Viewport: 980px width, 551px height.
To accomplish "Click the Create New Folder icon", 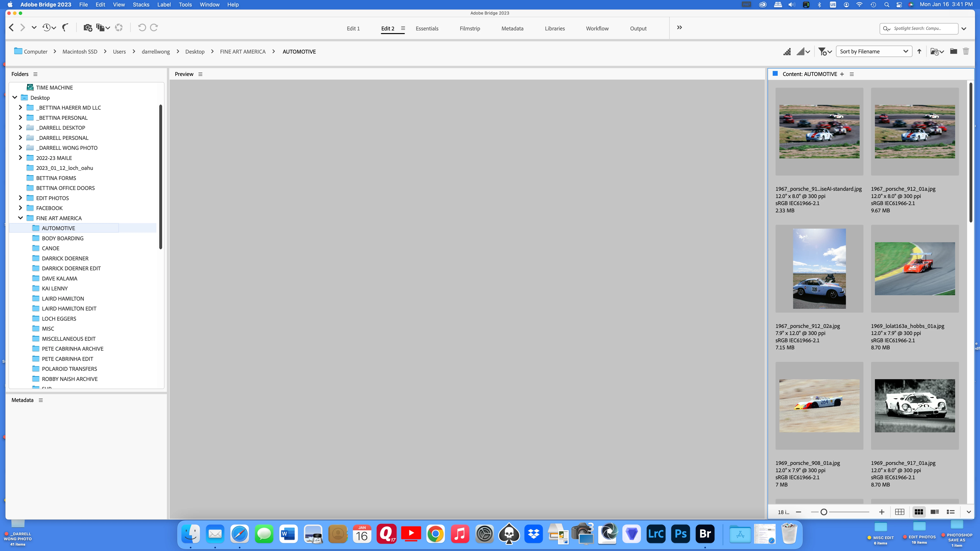I will pyautogui.click(x=953, y=51).
